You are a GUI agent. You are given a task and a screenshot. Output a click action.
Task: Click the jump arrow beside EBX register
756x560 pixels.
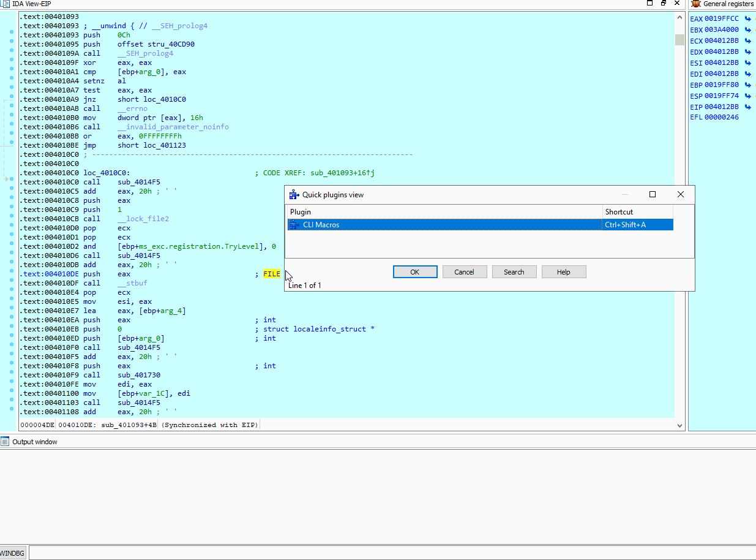coord(747,30)
